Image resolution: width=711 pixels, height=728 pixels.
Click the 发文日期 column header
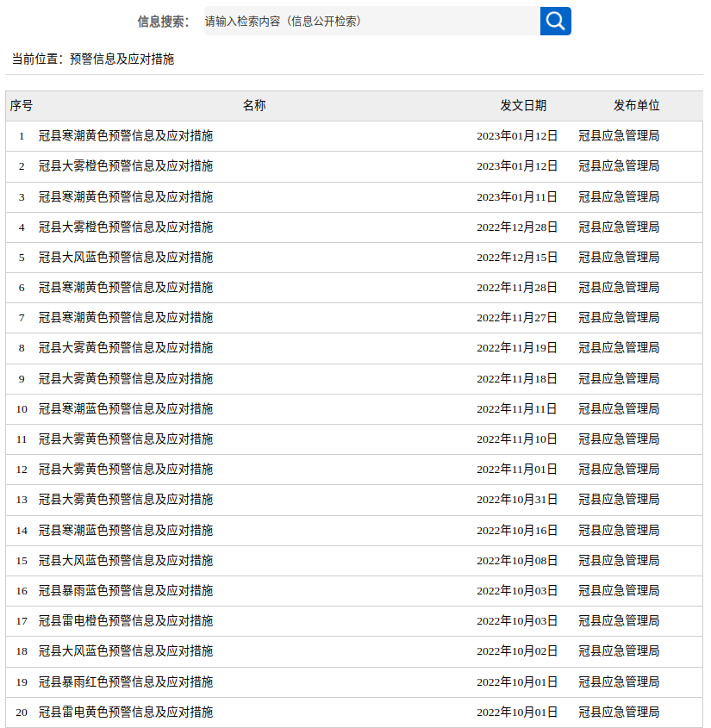point(523,105)
